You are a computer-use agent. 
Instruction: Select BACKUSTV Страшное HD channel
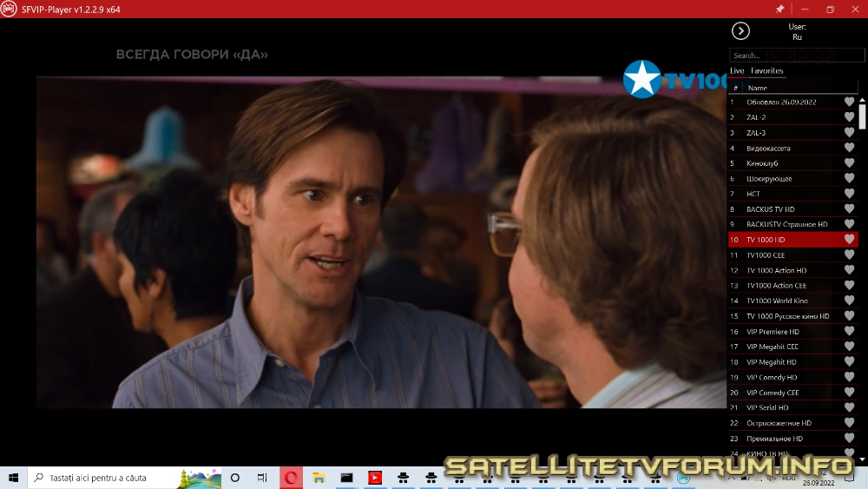pyautogui.click(x=792, y=224)
